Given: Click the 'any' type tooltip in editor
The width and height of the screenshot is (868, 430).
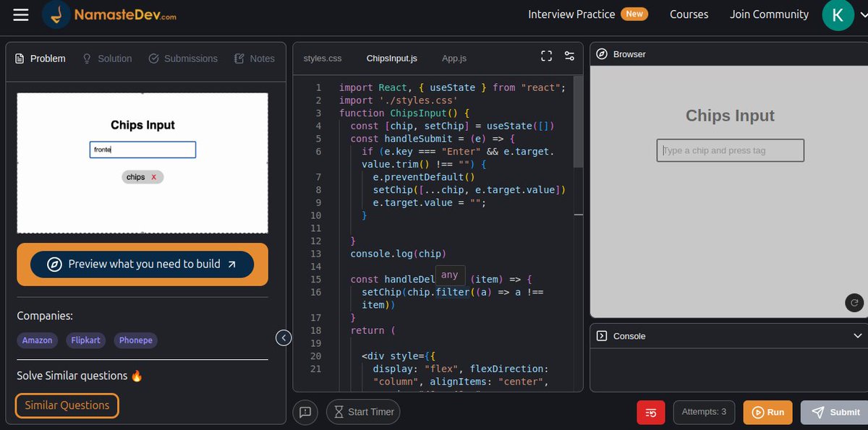Looking at the screenshot, I should (449, 275).
